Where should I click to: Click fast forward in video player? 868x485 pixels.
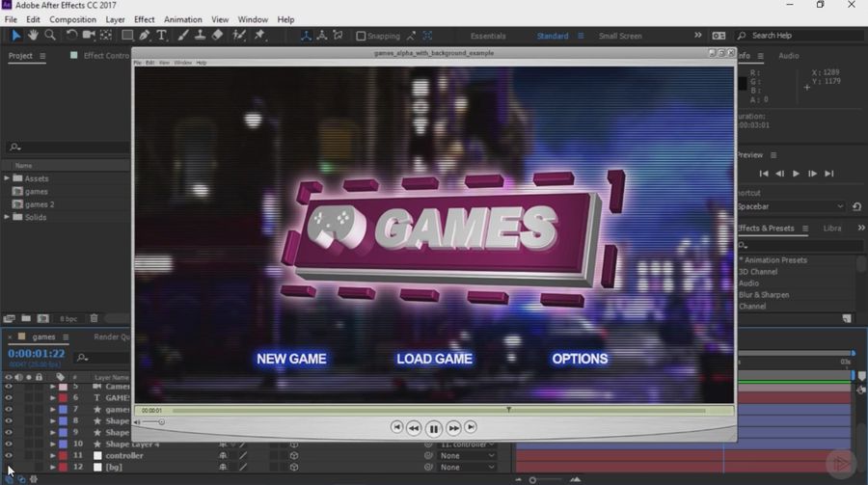pos(453,428)
